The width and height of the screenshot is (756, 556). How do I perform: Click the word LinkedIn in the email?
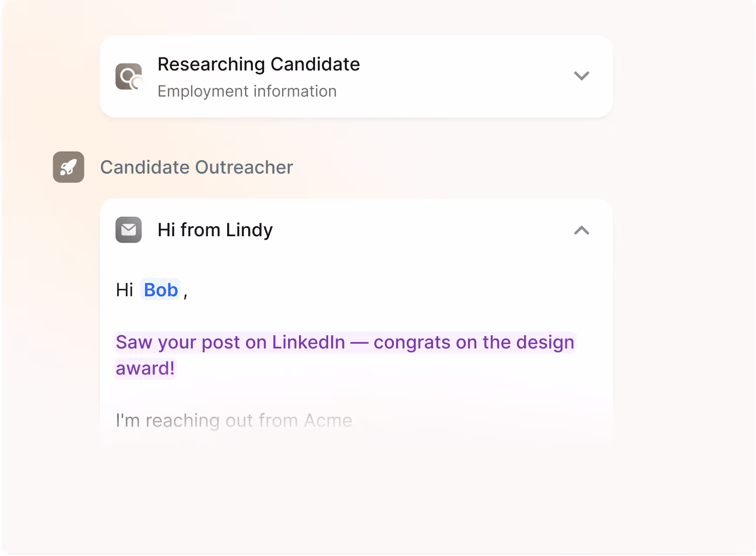pos(308,342)
